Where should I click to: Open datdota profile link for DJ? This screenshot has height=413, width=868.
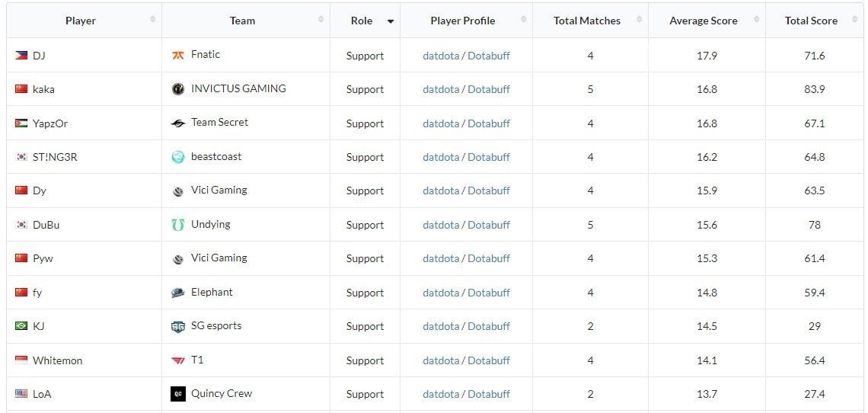coord(441,56)
